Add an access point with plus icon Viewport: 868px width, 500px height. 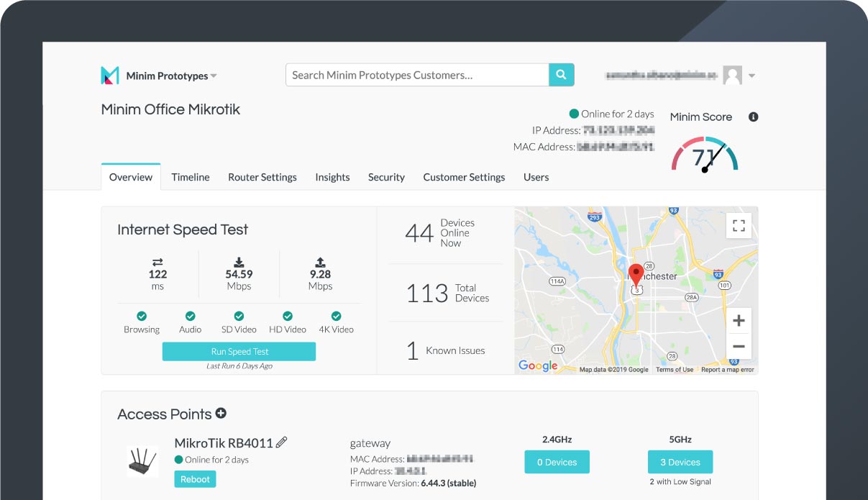pyautogui.click(x=221, y=413)
